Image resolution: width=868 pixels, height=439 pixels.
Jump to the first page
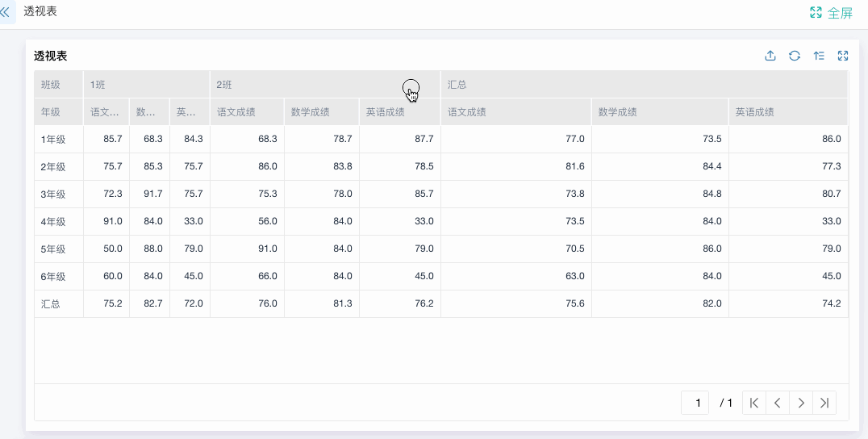point(753,403)
